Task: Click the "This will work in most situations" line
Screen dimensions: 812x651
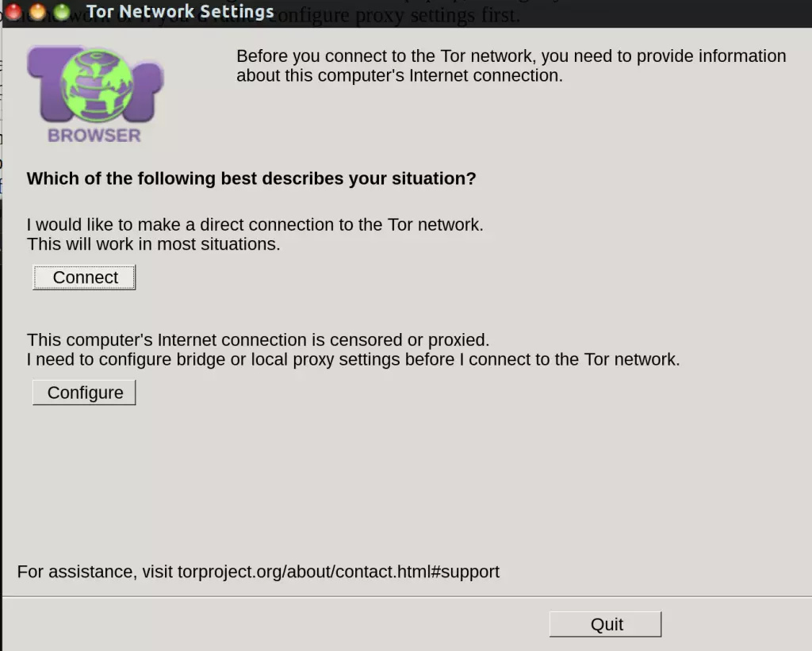Action: [x=154, y=244]
